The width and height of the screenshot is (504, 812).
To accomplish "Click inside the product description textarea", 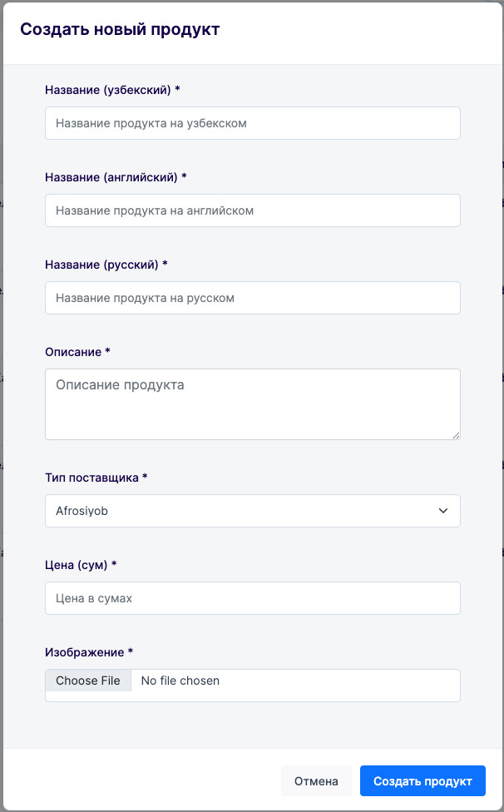I will [x=252, y=404].
